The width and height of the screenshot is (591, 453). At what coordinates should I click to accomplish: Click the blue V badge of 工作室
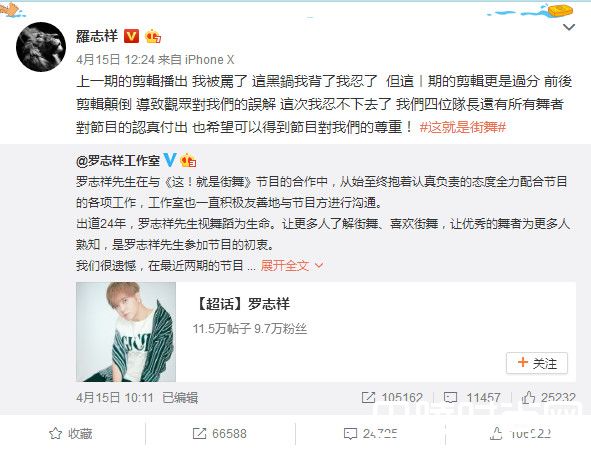170,160
